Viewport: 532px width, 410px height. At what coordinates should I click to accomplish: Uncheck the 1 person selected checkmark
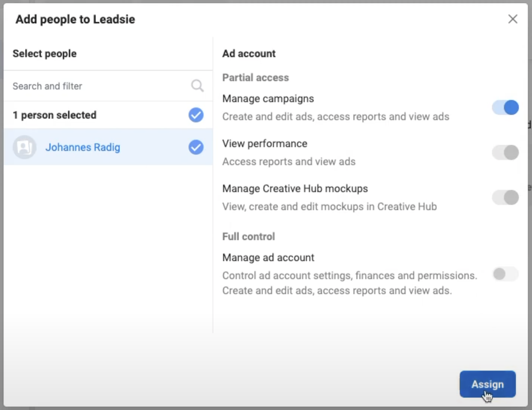click(196, 115)
